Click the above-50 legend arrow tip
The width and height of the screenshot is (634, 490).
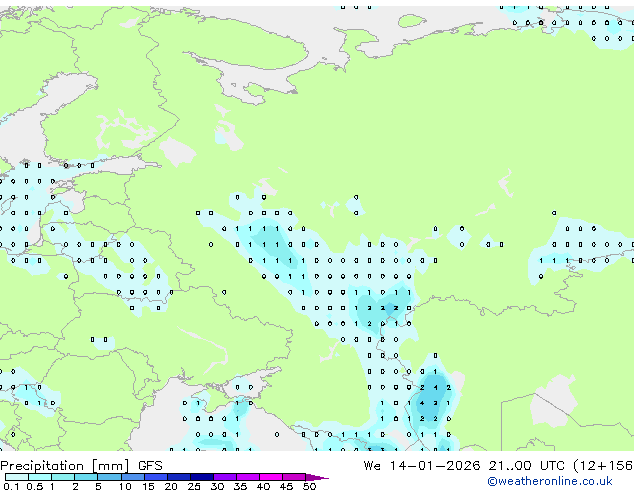(317, 477)
